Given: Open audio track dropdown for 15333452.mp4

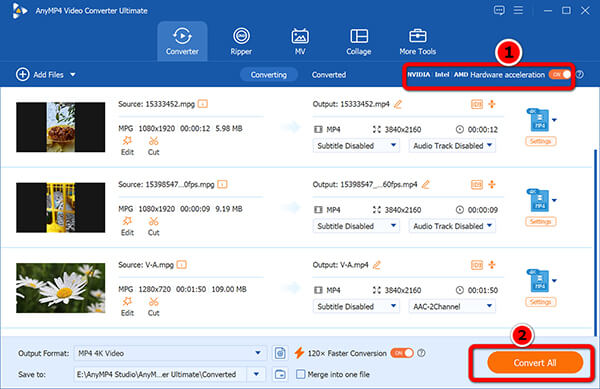Looking at the screenshot, I should pos(452,146).
